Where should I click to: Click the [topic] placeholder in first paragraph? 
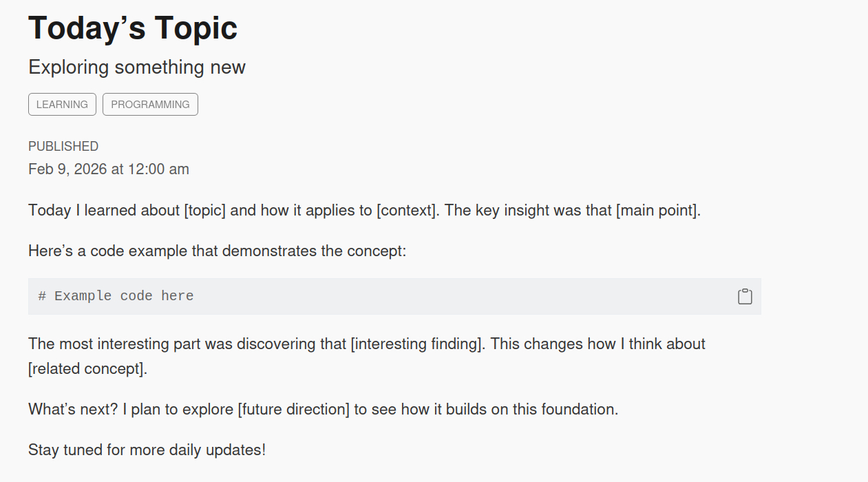tap(204, 210)
